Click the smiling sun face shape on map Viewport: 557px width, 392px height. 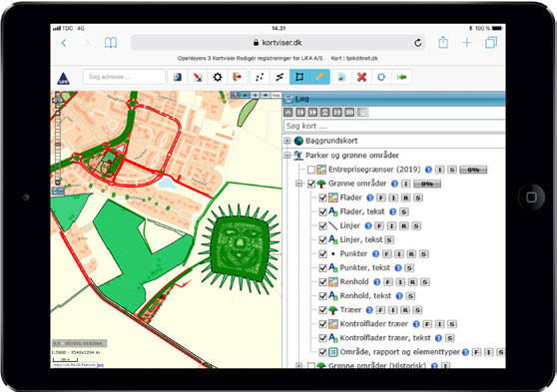click(240, 248)
